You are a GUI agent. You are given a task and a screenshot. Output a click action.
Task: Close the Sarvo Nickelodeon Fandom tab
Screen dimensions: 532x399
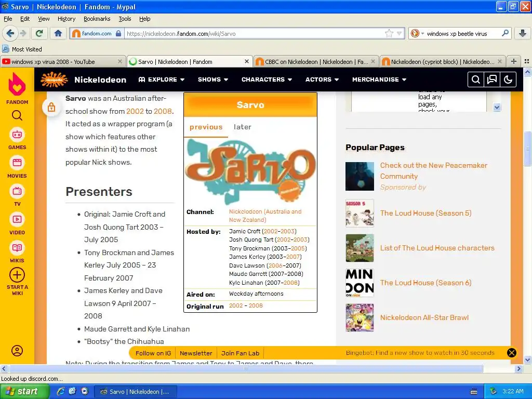(247, 61)
